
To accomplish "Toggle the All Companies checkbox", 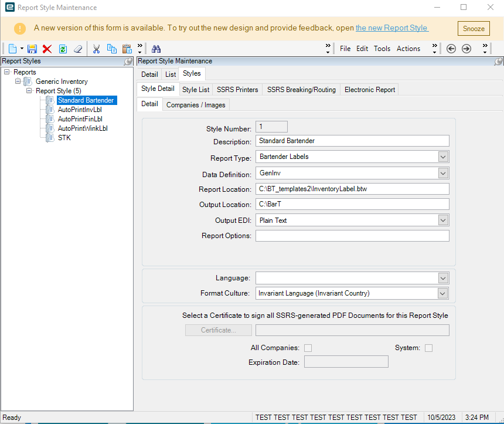I will tap(308, 348).
